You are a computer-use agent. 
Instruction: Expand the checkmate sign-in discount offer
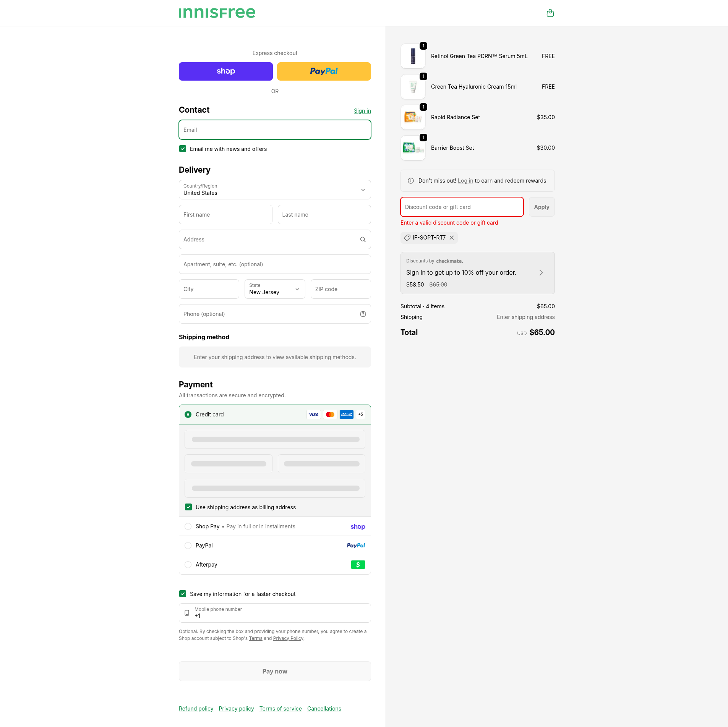click(541, 273)
